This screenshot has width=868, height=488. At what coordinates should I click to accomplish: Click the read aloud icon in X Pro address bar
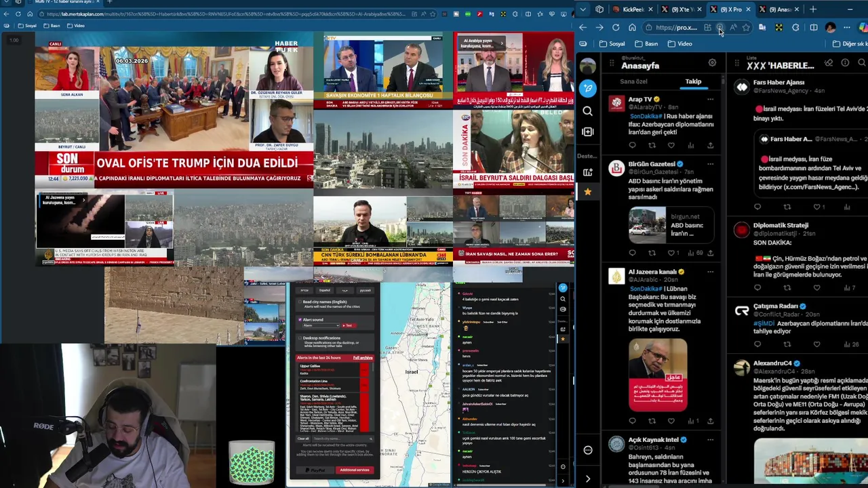coord(733,27)
